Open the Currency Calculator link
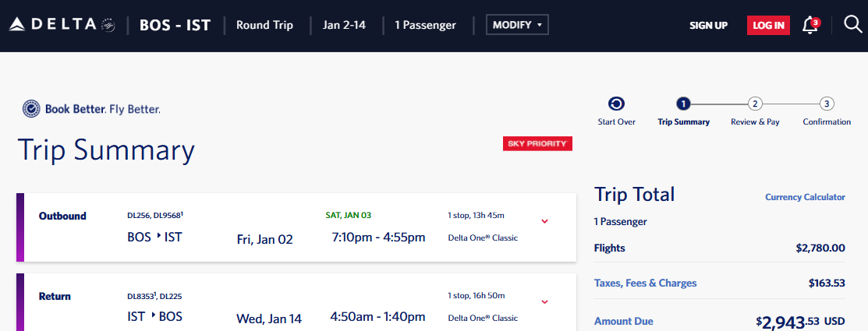Screen dimensions: 868x331 pyautogui.click(x=805, y=197)
